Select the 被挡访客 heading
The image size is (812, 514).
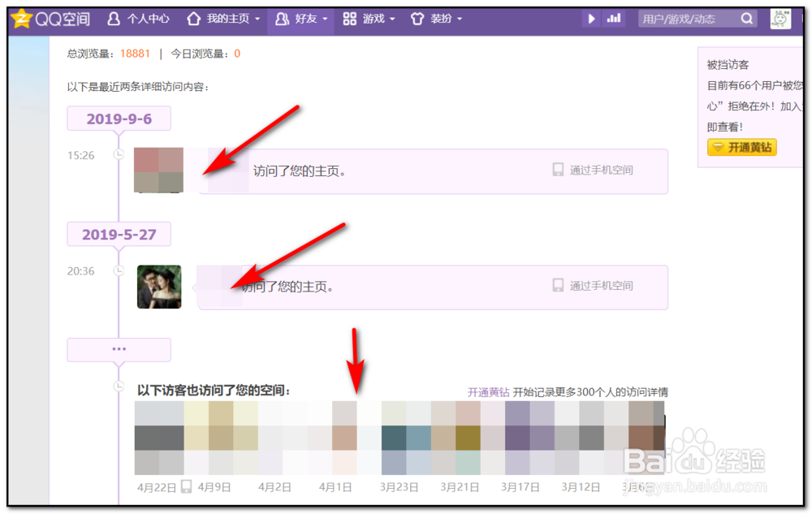[x=728, y=65]
